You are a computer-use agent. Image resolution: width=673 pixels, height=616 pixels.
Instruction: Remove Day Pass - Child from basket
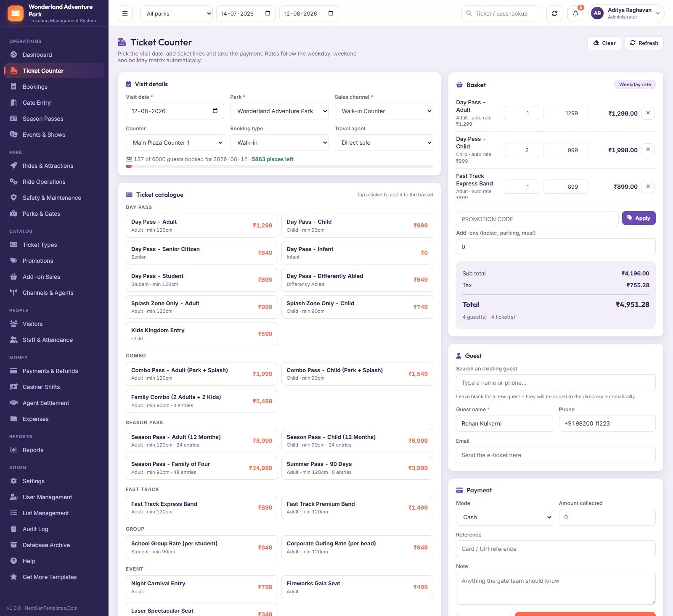click(x=648, y=150)
